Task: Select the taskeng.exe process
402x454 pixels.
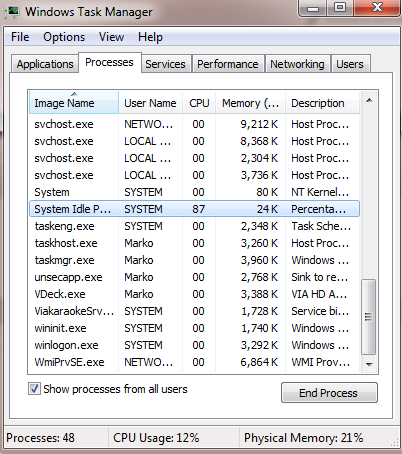Action: pos(194,226)
